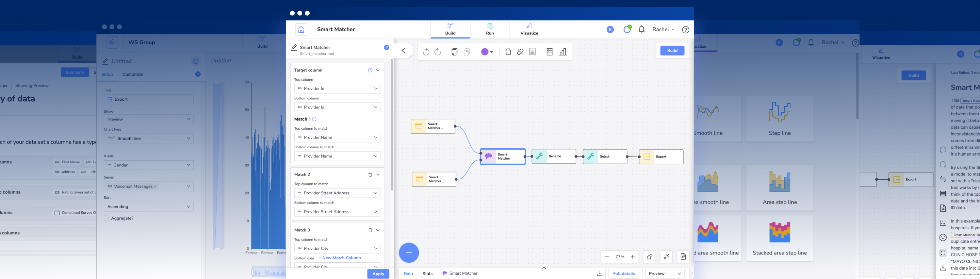Open the Target Bottom column Provider Id dropdown
980x279 pixels.
[x=338, y=107]
